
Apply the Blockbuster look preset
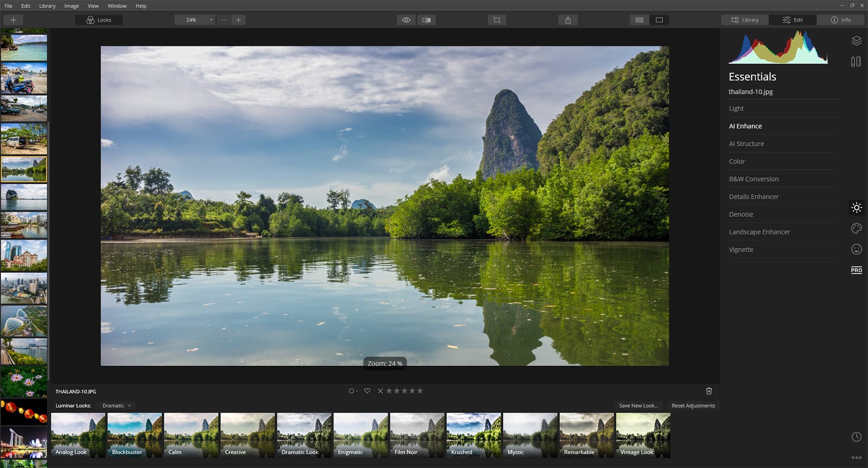click(135, 435)
